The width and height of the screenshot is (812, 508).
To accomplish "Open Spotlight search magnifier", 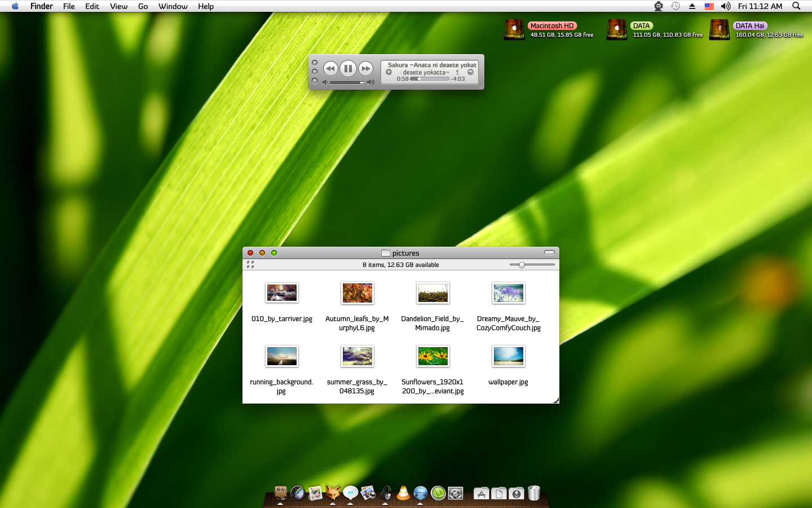I will click(x=796, y=6).
